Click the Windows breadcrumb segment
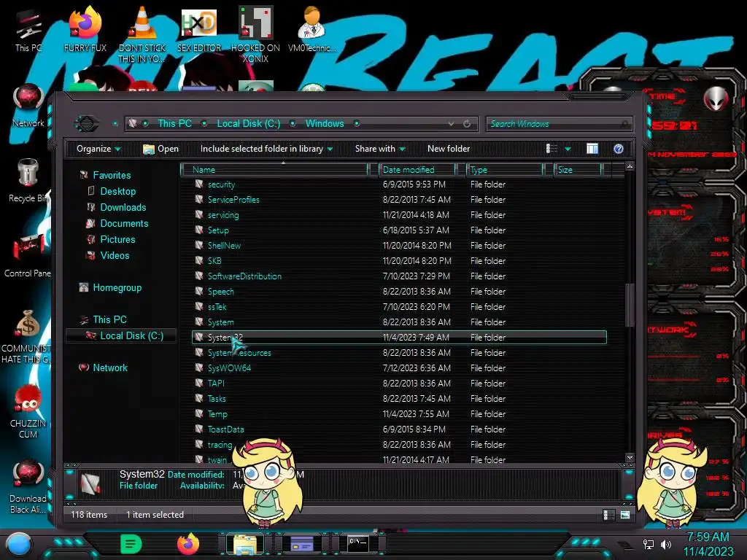This screenshot has height=560, width=747. coord(325,124)
